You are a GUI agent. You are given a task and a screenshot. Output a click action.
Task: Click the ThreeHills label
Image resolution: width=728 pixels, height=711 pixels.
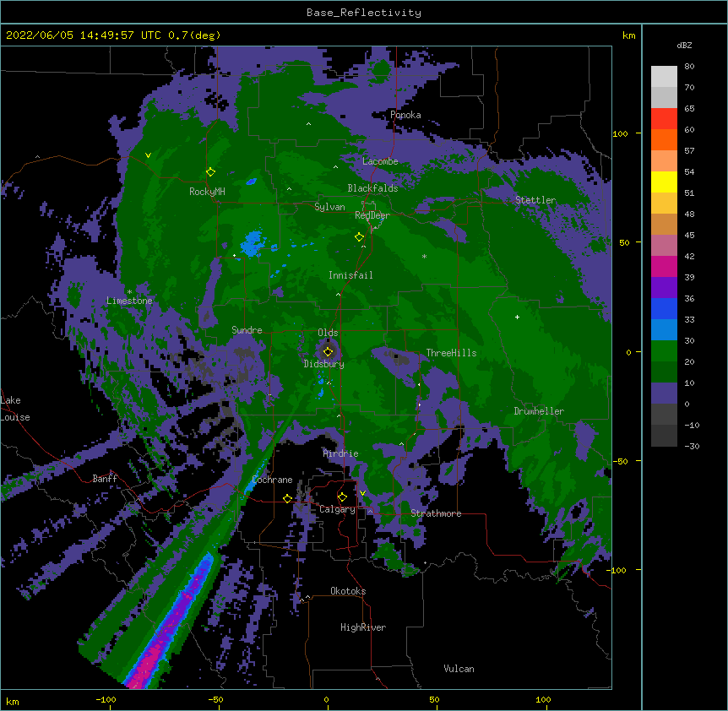click(451, 353)
